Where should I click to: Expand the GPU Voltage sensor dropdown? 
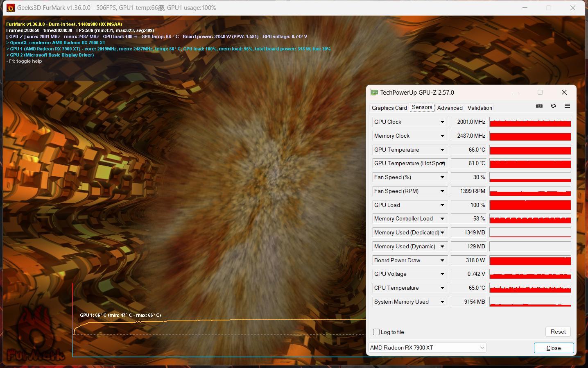(x=442, y=274)
